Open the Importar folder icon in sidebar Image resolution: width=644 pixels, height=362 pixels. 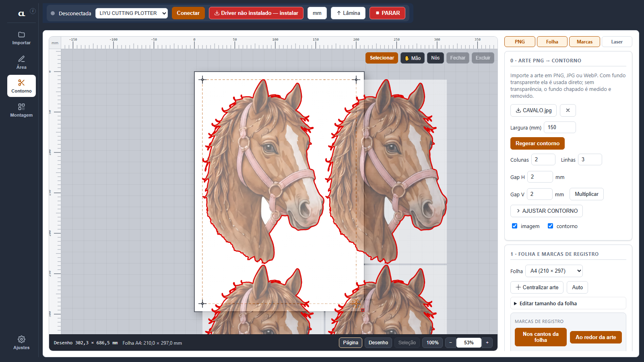pyautogui.click(x=21, y=38)
